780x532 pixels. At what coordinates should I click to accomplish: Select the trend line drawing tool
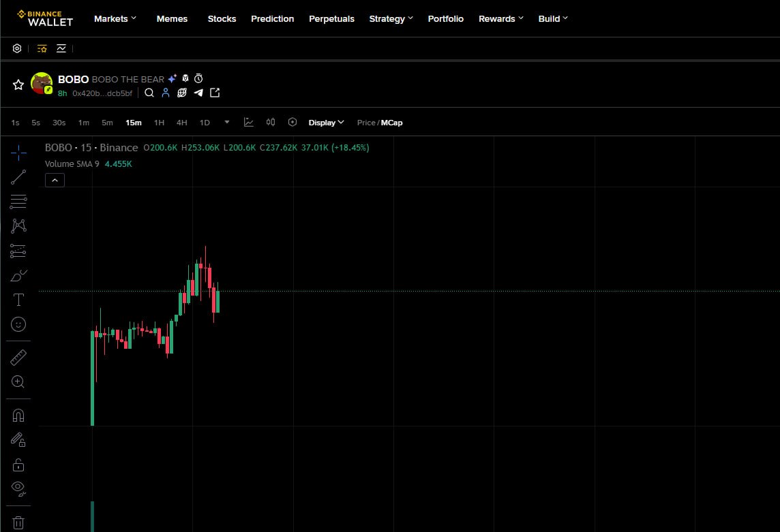(18, 177)
